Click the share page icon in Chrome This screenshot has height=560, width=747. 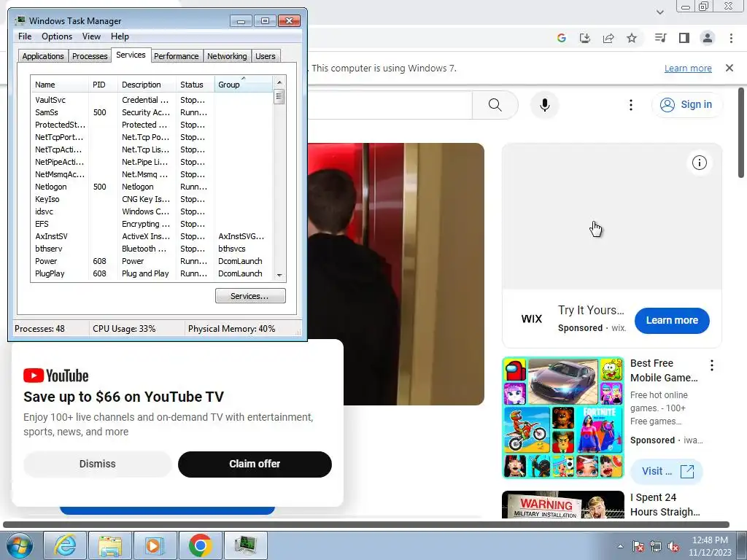[608, 38]
